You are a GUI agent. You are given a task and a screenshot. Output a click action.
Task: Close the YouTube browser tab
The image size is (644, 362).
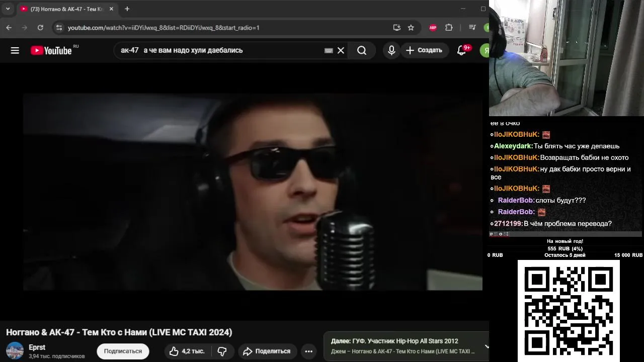111,9
